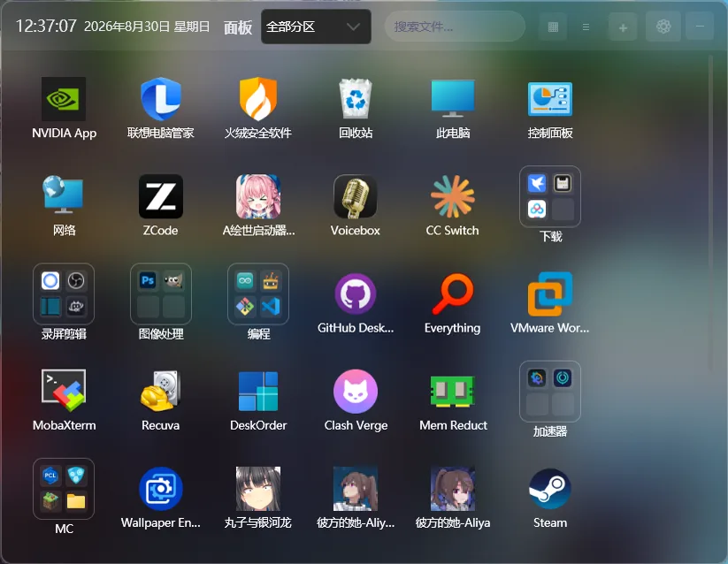Open the 回收站 recycle bin
This screenshot has height=564, width=728.
tap(356, 99)
